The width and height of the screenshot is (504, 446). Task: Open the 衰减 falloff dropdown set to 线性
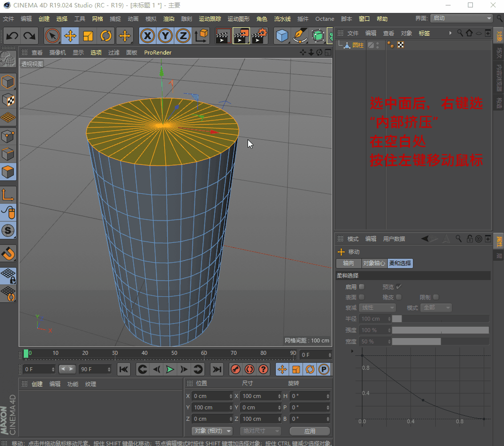[x=378, y=308]
